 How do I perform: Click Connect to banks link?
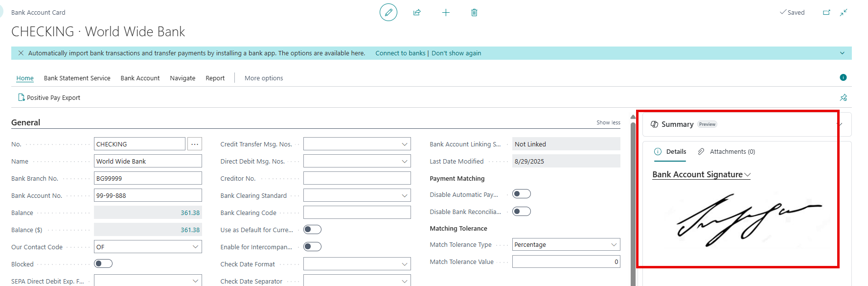pyautogui.click(x=400, y=53)
